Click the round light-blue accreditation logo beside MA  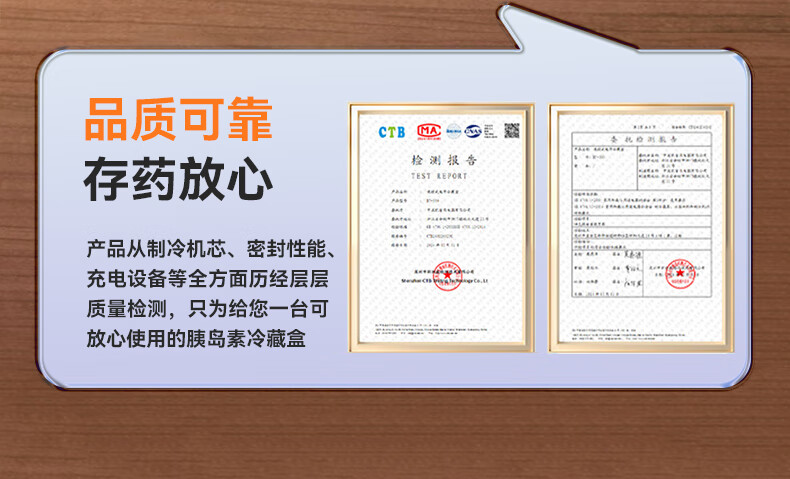(x=454, y=131)
